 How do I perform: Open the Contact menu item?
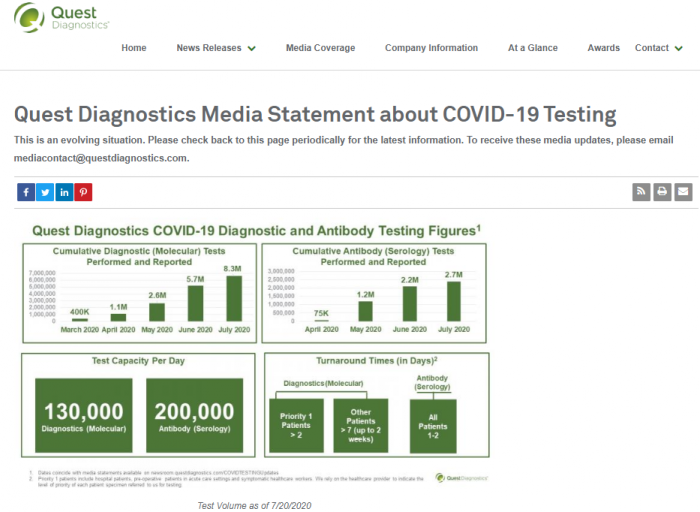652,48
